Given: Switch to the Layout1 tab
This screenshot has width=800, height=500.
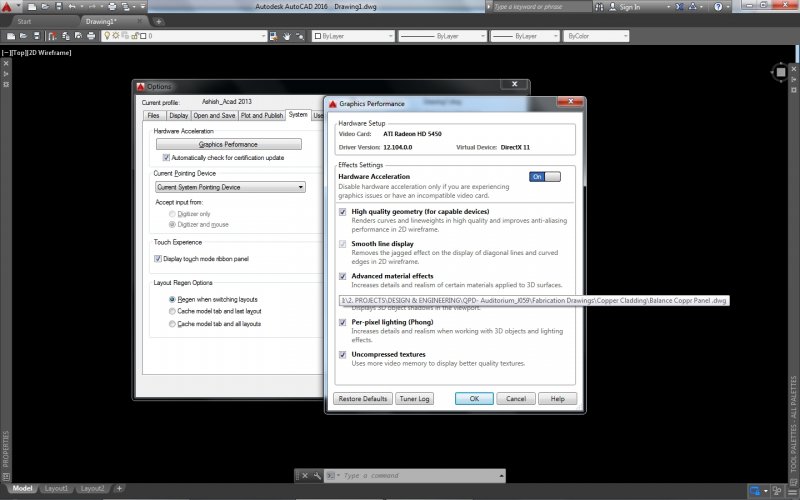Looking at the screenshot, I should [56, 489].
